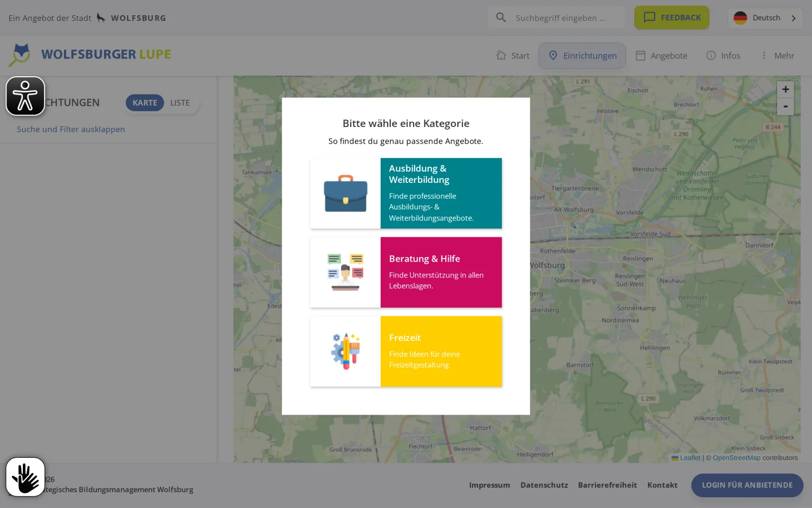Click the Feedback speech bubble icon
Screen dimensions: 812x508
point(650,17)
